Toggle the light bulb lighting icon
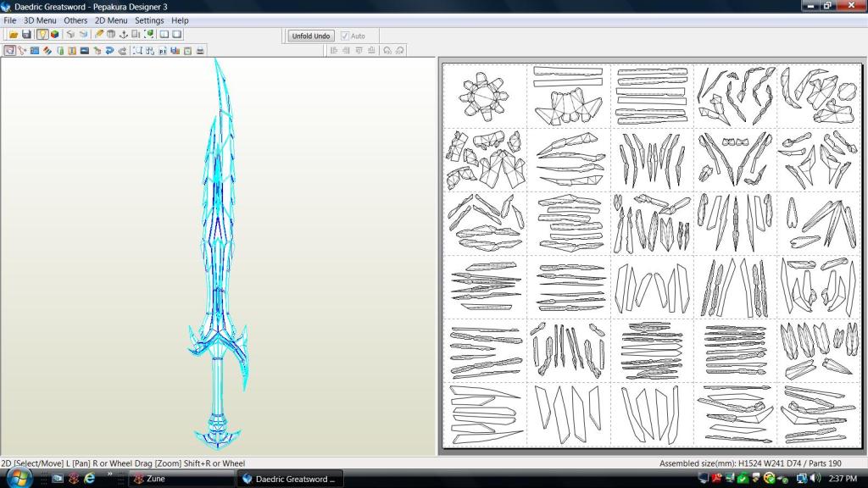 point(42,34)
